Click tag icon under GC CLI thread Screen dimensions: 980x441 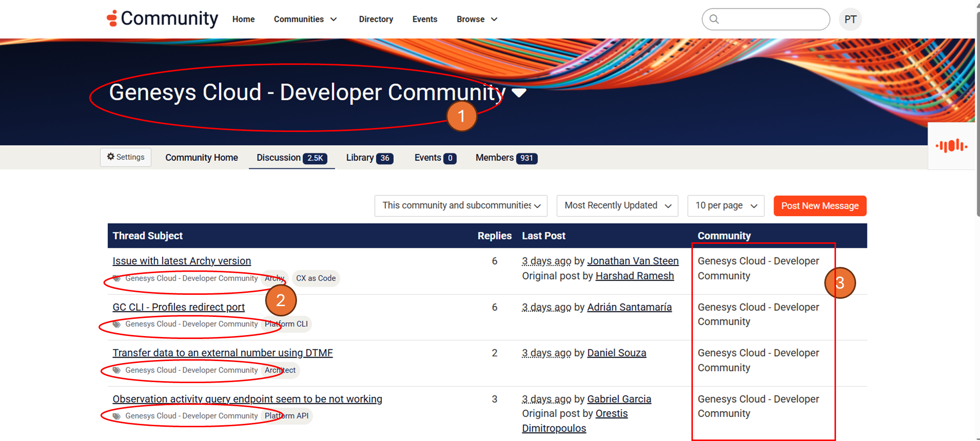click(117, 324)
